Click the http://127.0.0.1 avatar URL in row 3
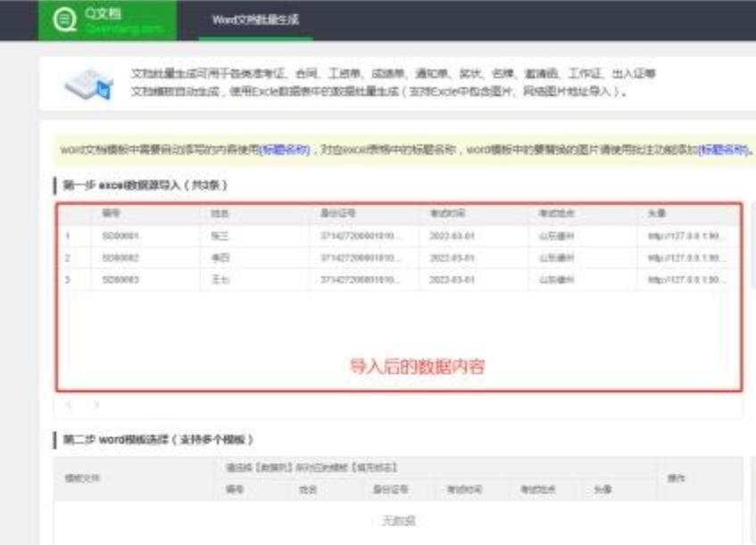This screenshot has height=545, width=756. 686,279
